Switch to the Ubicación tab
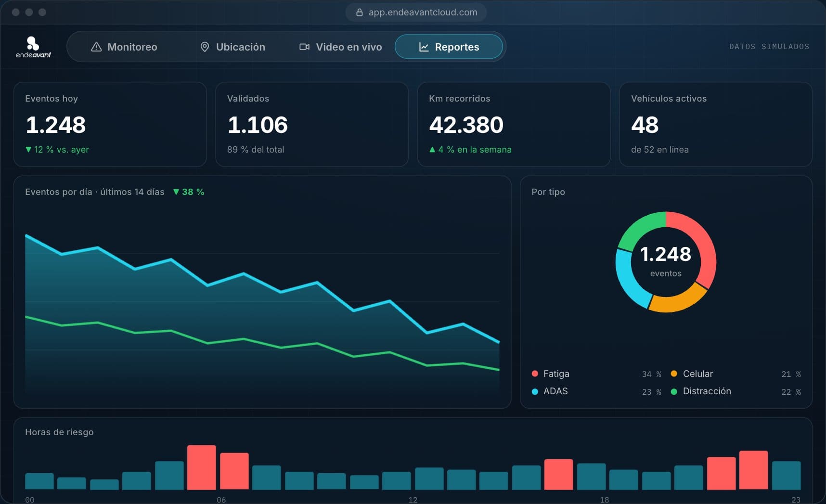Screen dimensions: 826x504 tap(232, 47)
